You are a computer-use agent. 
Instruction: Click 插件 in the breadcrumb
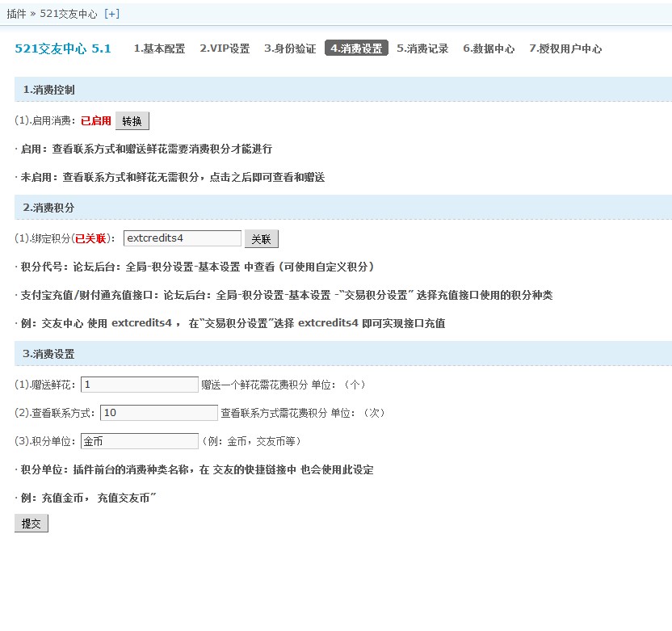coord(16,14)
